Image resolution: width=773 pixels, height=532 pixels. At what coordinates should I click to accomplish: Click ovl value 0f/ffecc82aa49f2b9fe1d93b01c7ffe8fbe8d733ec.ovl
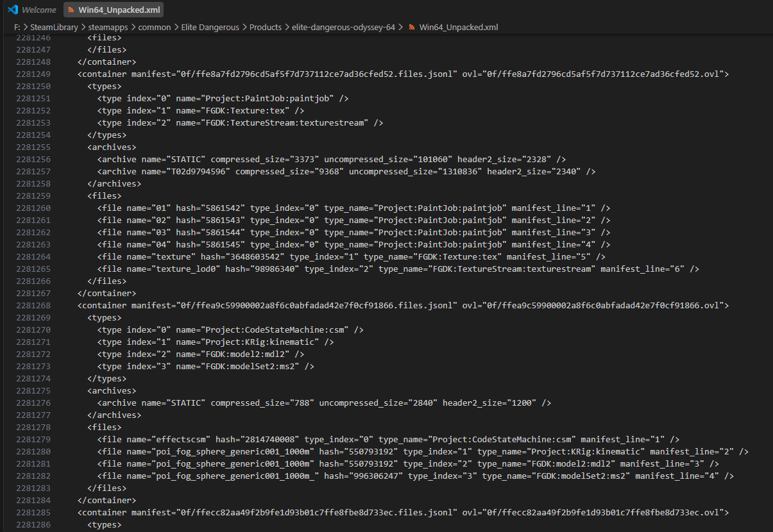604,513
